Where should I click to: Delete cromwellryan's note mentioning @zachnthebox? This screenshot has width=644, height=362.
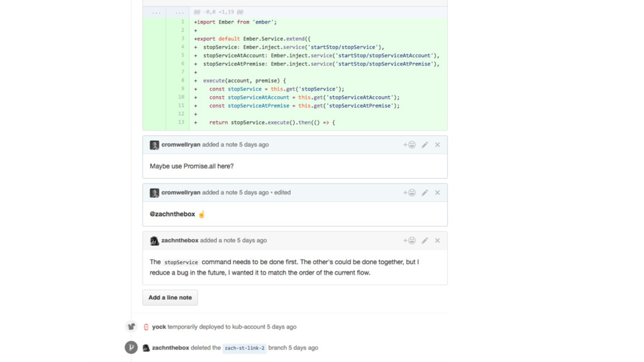[x=438, y=192]
